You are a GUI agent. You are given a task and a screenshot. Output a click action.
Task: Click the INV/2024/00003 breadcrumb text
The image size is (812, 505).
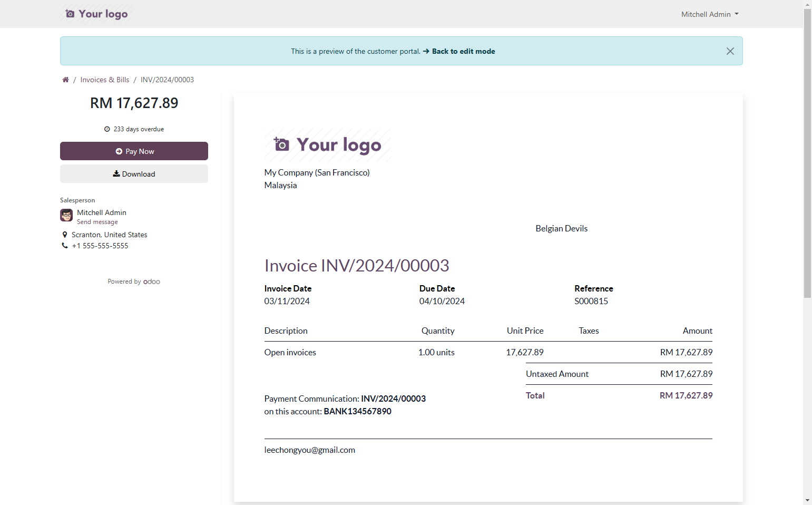coord(167,80)
